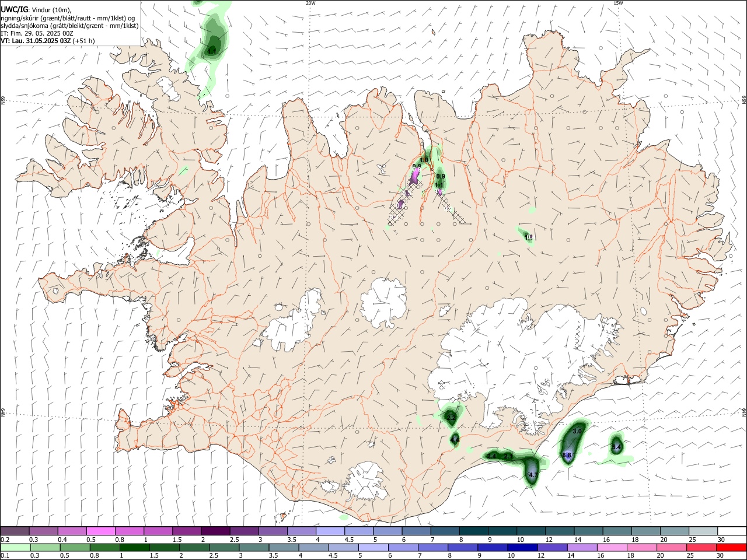Click the 2.4 precipitation value
Screen dimensions: 747x560
click(x=491, y=456)
